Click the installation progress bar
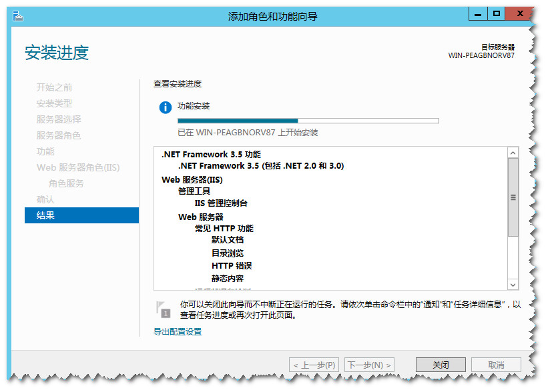This screenshot has height=392, width=548. click(x=308, y=121)
